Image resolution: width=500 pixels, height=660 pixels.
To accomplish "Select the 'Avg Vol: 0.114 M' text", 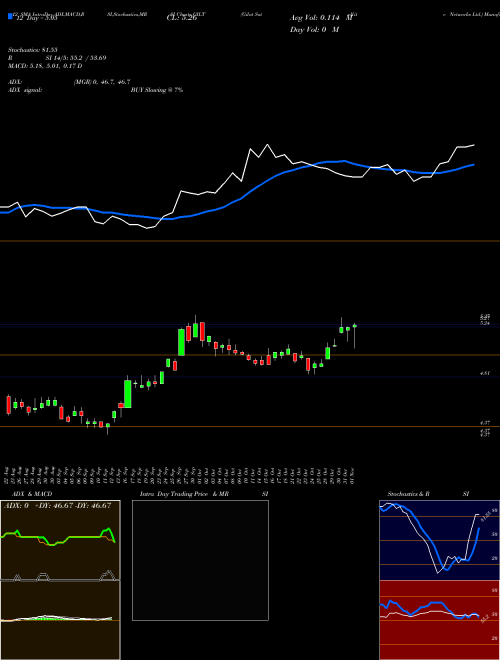I will (x=321, y=18).
